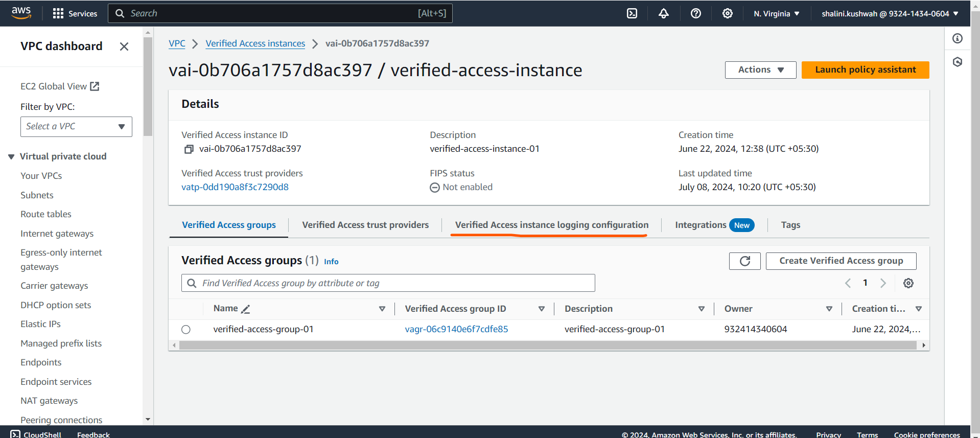Click Launch policy assistant button

tap(866, 70)
